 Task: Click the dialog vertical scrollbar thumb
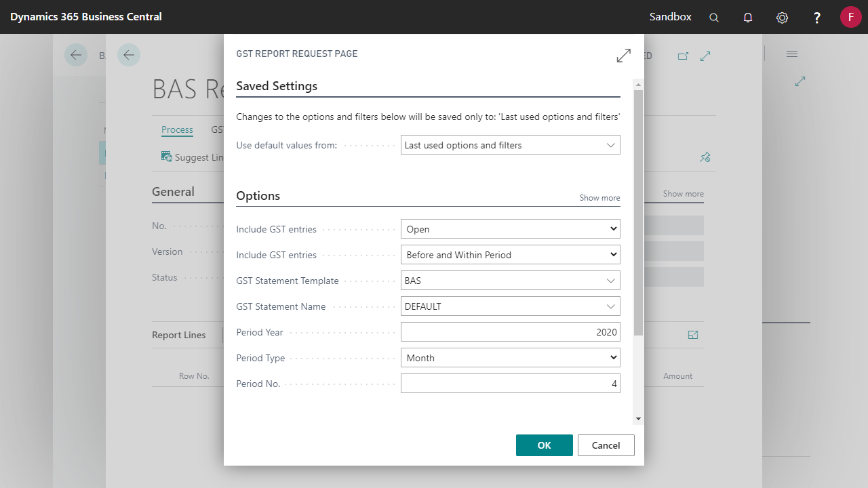coord(638,212)
